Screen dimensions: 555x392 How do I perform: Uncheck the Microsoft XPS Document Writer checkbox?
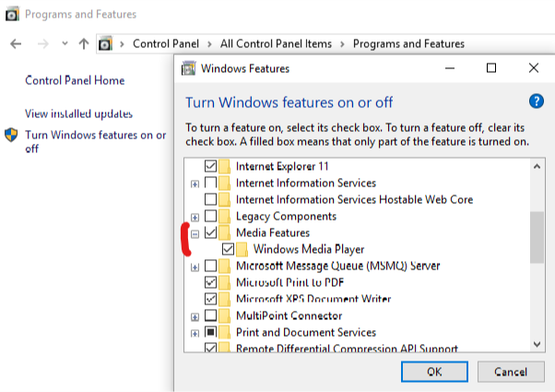pyautogui.click(x=210, y=299)
